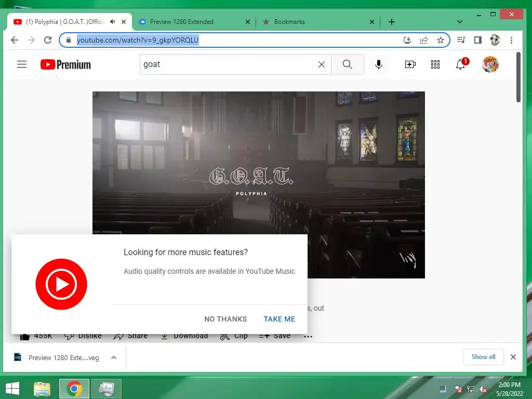Click the YouTube Music logo in dialog
The image size is (532, 399).
tap(61, 284)
